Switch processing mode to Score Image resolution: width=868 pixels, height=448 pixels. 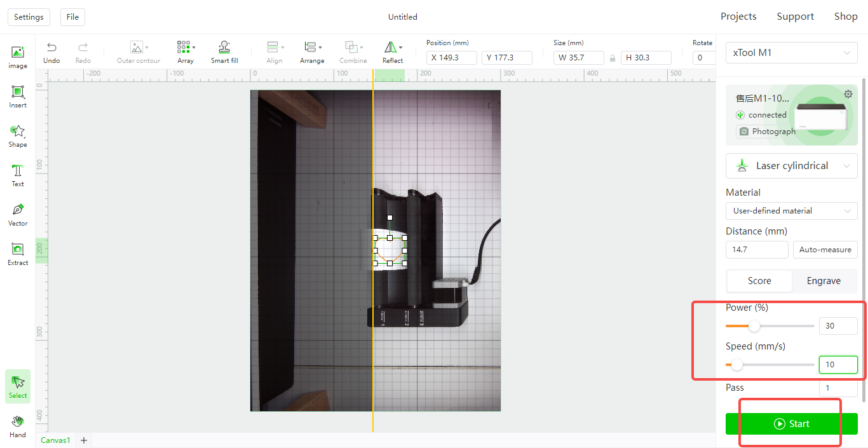click(759, 281)
